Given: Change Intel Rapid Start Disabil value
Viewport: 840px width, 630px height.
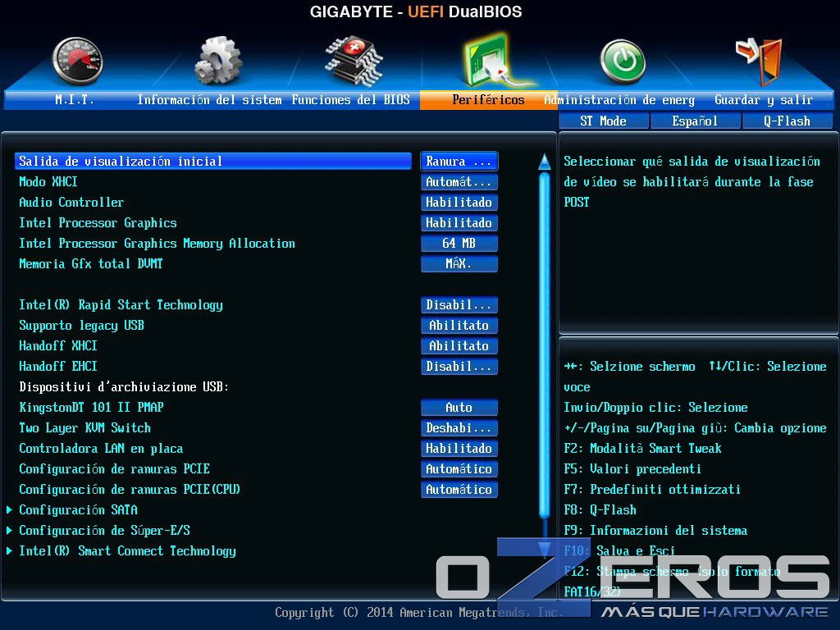Looking at the screenshot, I should click(459, 305).
